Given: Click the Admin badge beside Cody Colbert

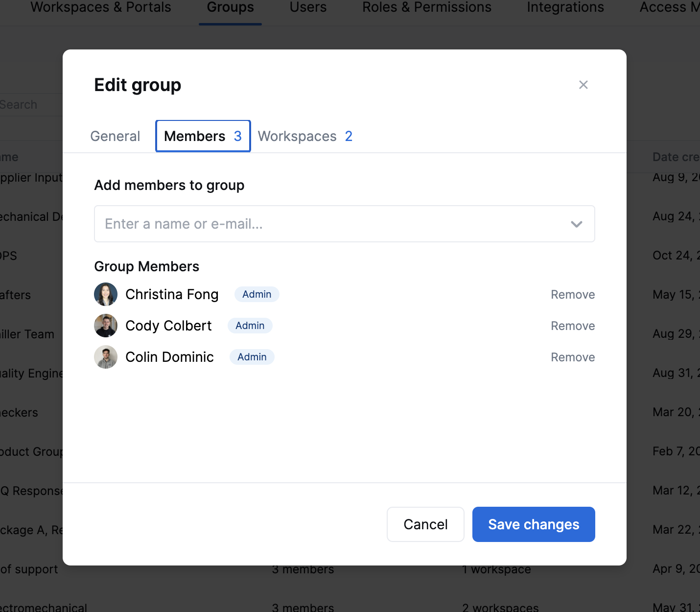Looking at the screenshot, I should point(250,326).
